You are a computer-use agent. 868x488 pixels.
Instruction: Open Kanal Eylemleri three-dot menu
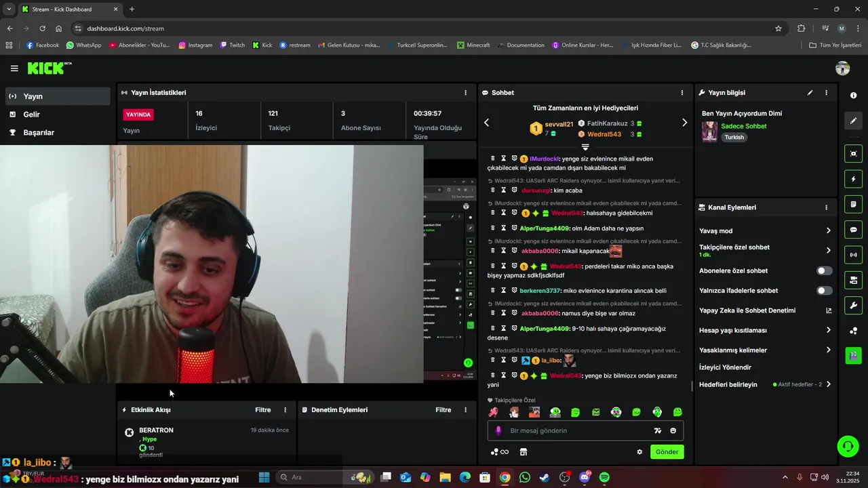click(826, 207)
